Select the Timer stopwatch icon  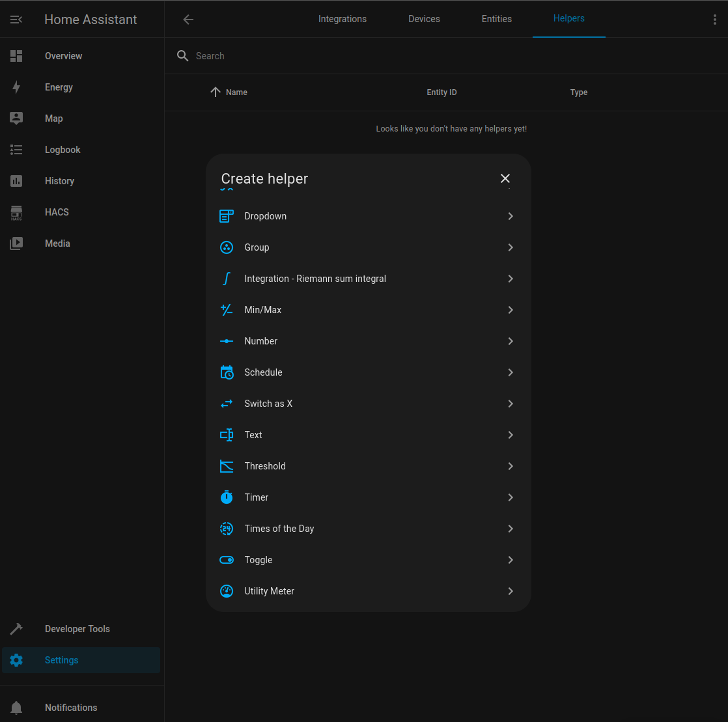pyautogui.click(x=226, y=497)
